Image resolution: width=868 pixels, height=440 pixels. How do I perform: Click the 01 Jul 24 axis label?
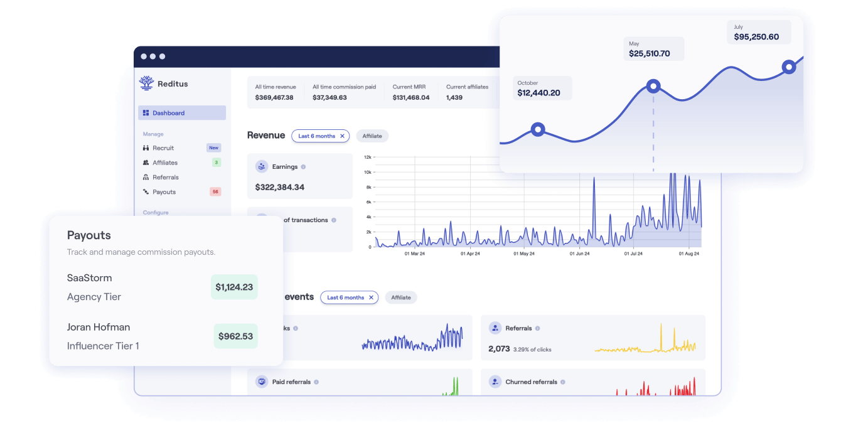coord(633,254)
